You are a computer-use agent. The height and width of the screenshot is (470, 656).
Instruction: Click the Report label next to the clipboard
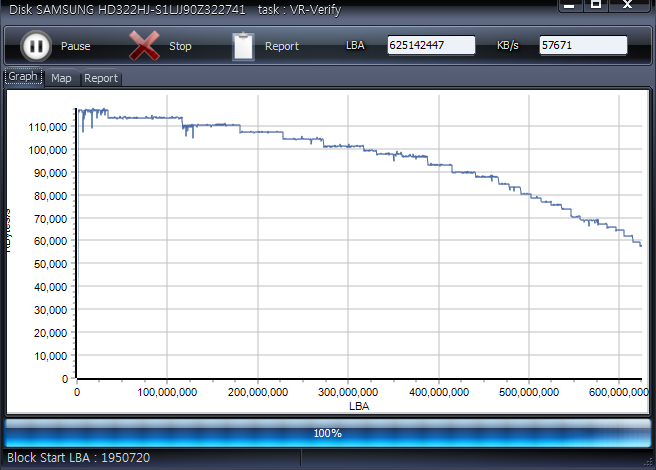click(282, 46)
